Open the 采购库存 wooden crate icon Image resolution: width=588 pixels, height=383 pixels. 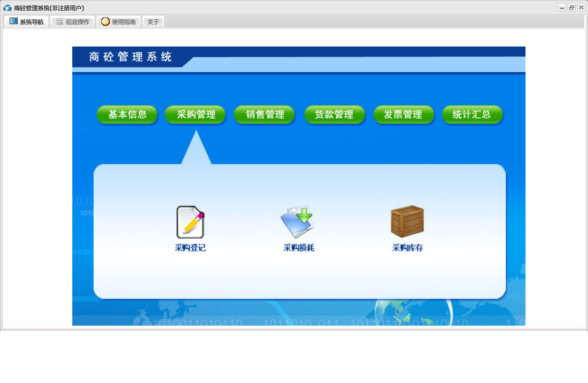click(407, 221)
